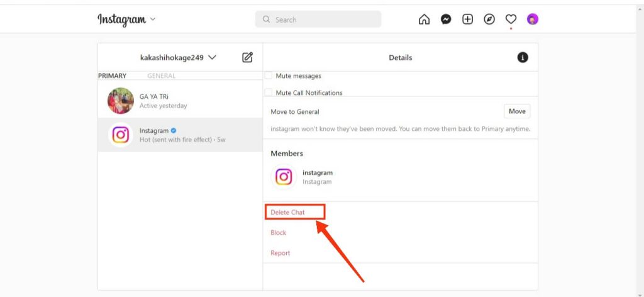Click the Instagram wordmark logo
Viewport: 644px width, 297px height.
121,20
